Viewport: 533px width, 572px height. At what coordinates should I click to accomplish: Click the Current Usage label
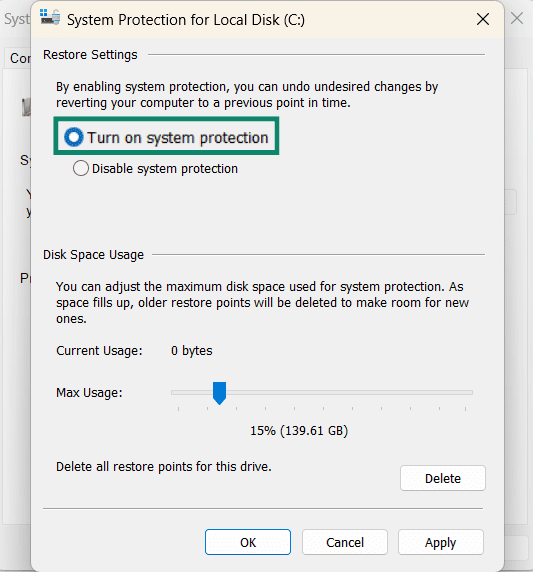click(x=99, y=351)
